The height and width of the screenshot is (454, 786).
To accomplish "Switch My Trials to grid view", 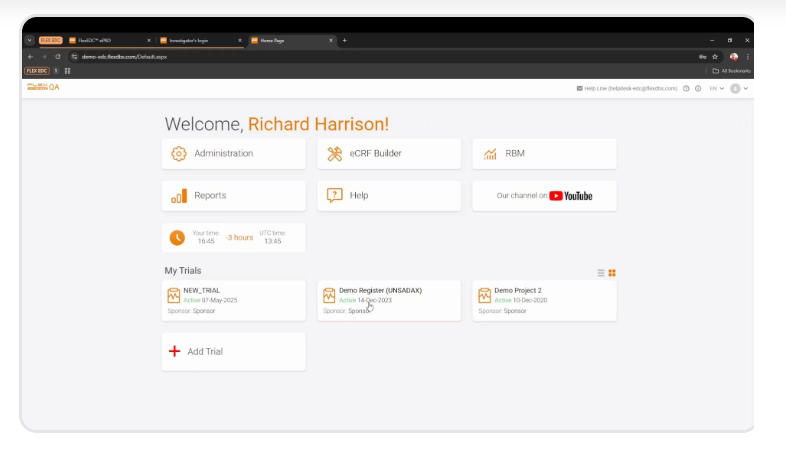I will click(612, 273).
